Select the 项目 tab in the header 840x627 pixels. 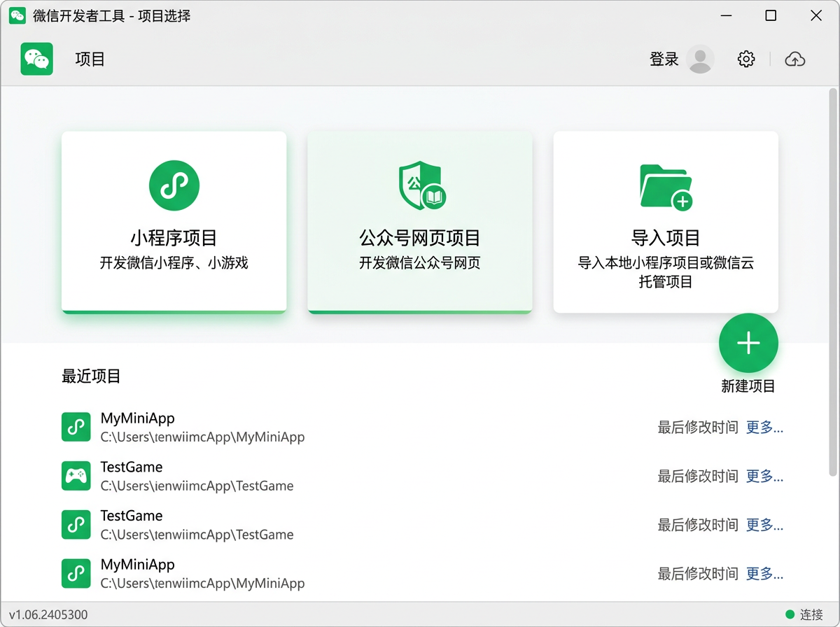point(90,59)
